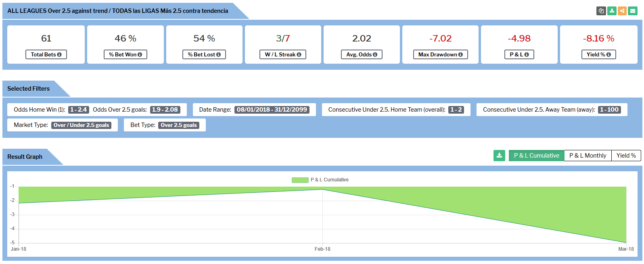644x264 pixels.
Task: Click the 46 % bet won value
Action: [125, 39]
